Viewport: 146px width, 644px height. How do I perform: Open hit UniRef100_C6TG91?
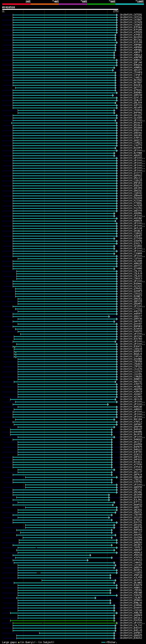(x=131, y=15)
